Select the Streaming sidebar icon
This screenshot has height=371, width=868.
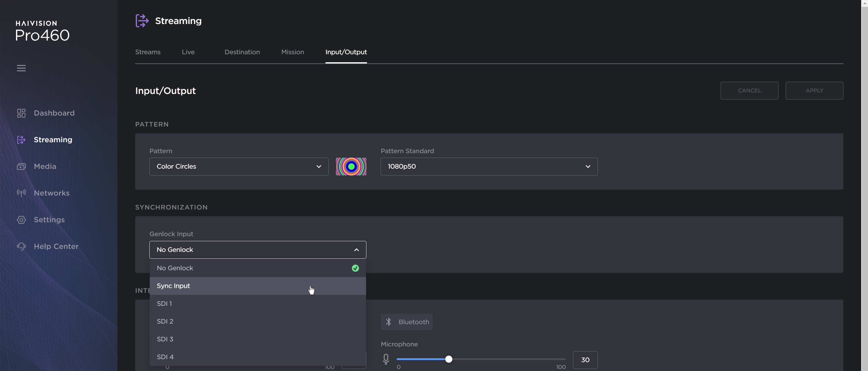21,140
